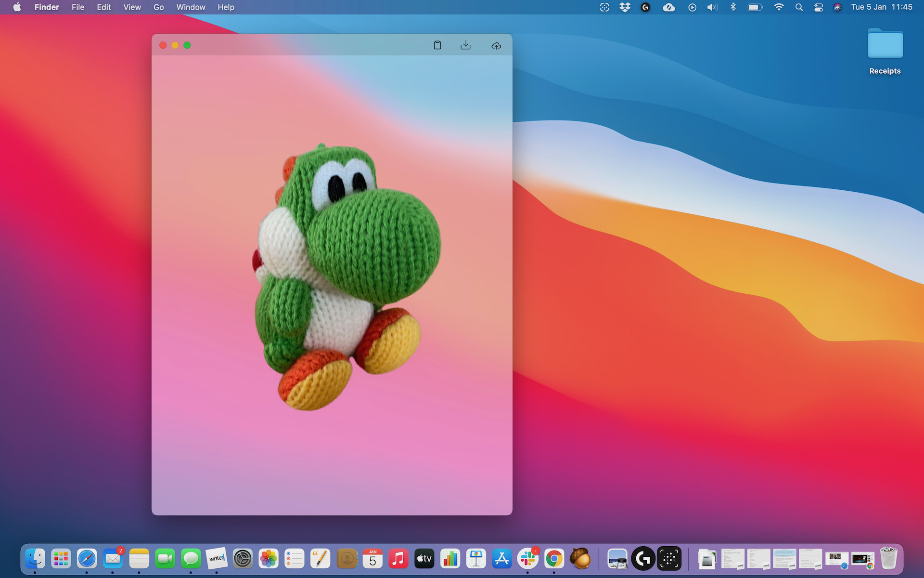Open Logitech G HUB in the Dock

click(x=643, y=559)
